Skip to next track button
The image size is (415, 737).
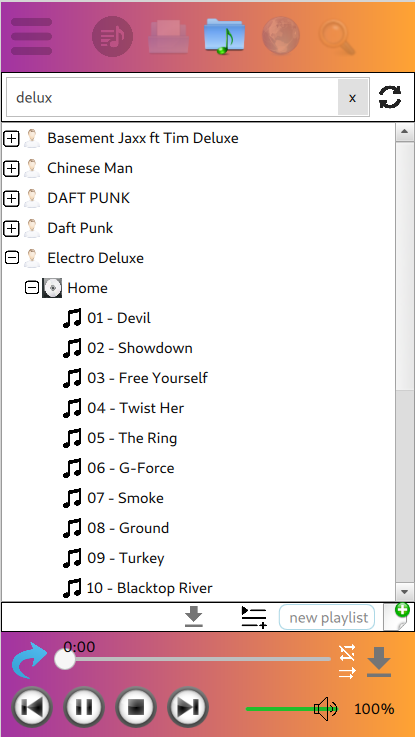pos(188,707)
